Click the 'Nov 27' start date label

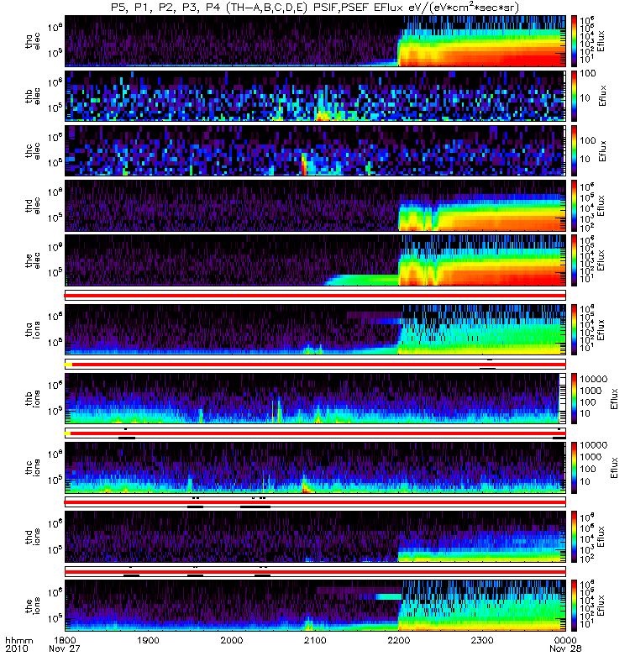coord(65,648)
